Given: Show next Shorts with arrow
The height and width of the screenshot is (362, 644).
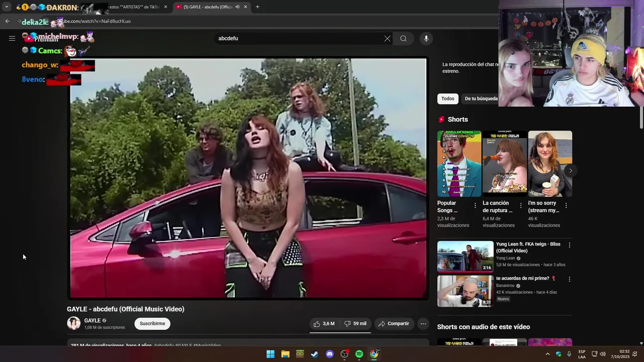Looking at the screenshot, I should click(570, 170).
